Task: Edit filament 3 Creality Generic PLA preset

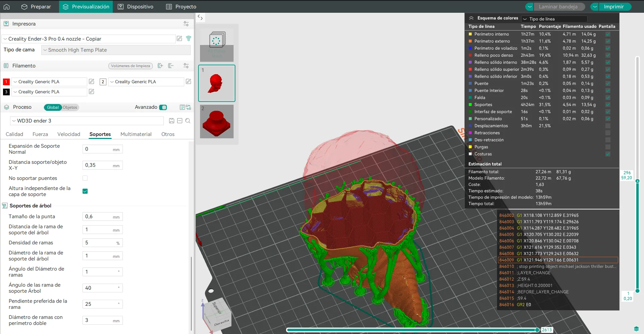Action: tap(91, 92)
